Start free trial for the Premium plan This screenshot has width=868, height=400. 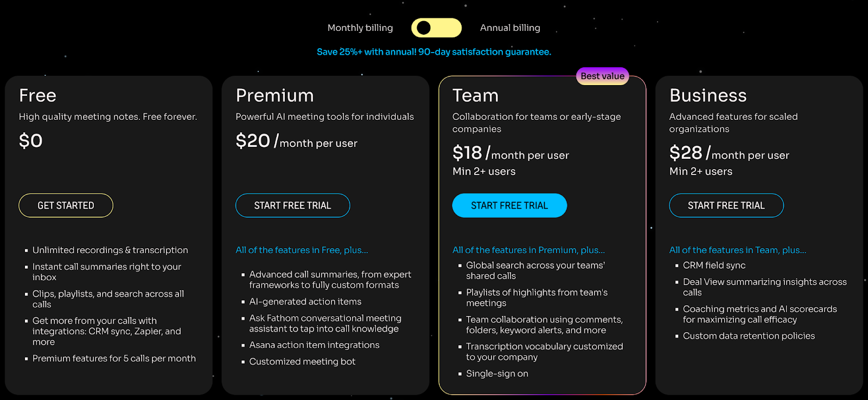pos(292,205)
